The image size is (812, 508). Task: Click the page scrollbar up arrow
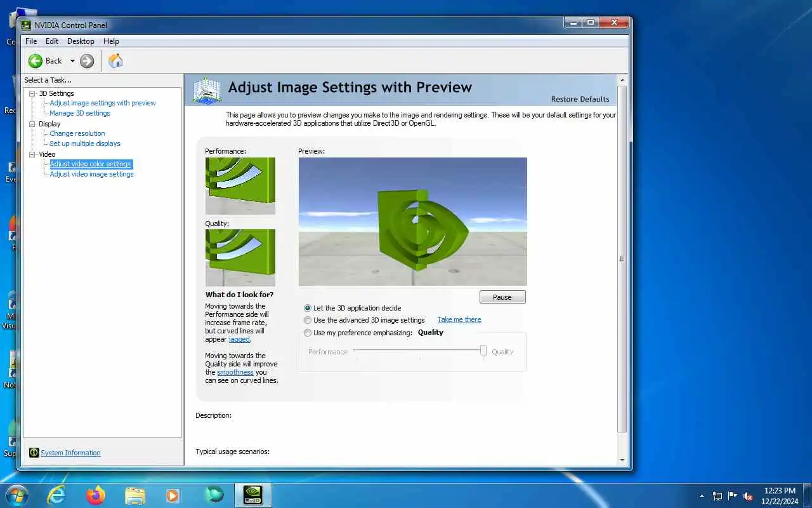[x=622, y=80]
